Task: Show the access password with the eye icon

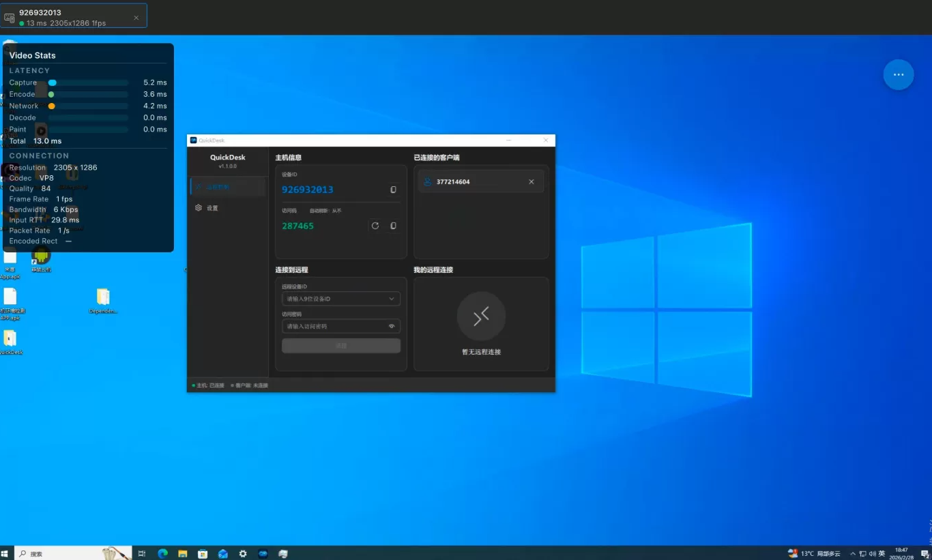Action: coord(392,326)
